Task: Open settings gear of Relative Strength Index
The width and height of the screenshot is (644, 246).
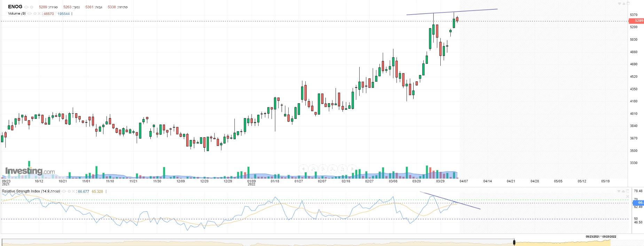Action: click(x=69, y=191)
